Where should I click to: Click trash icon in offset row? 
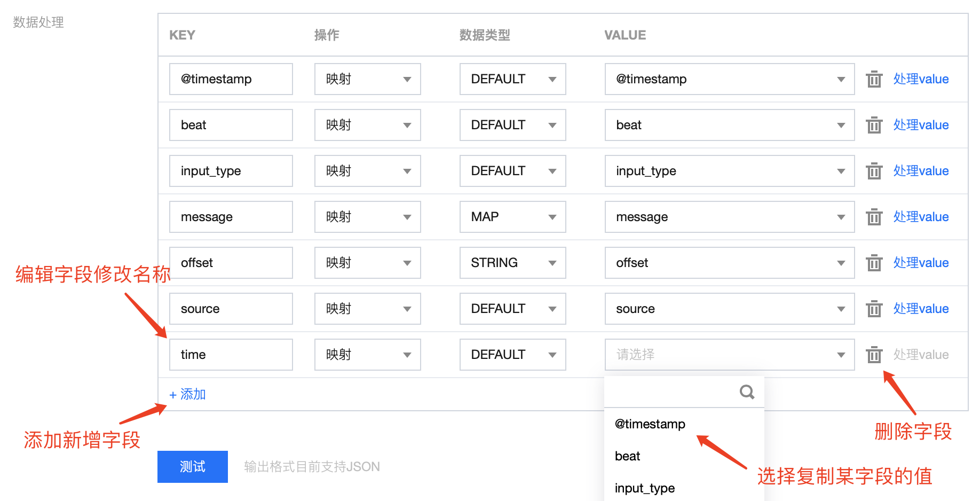tap(874, 263)
